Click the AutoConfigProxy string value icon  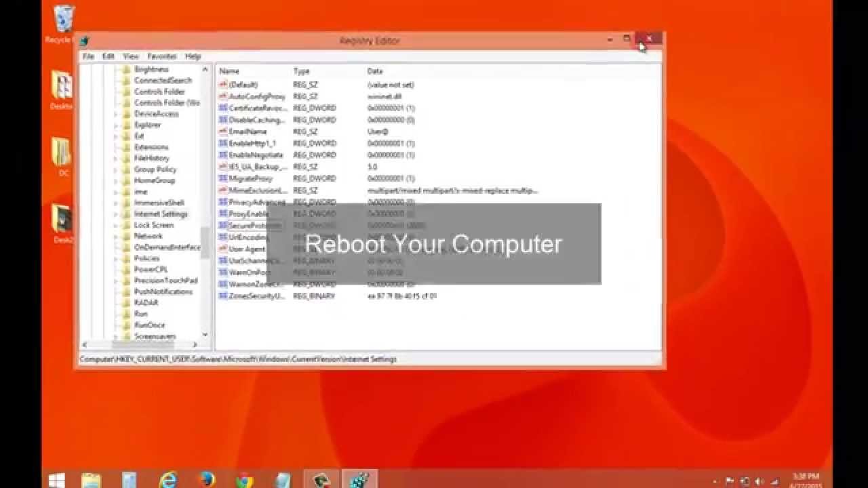[x=223, y=96]
